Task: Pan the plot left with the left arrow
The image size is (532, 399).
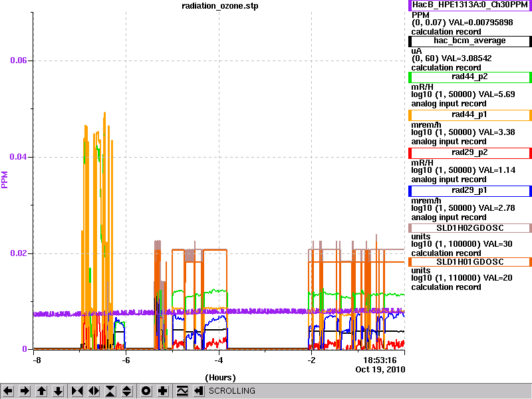Action: tap(8, 391)
